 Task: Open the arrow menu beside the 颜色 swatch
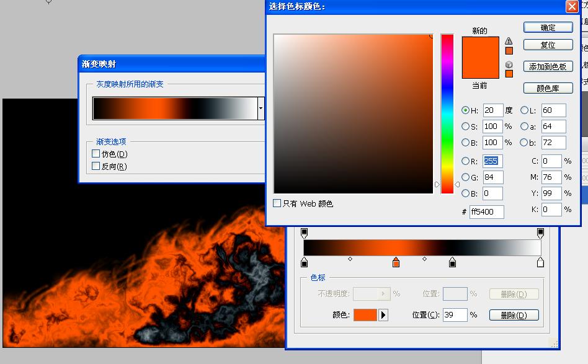[x=383, y=315]
